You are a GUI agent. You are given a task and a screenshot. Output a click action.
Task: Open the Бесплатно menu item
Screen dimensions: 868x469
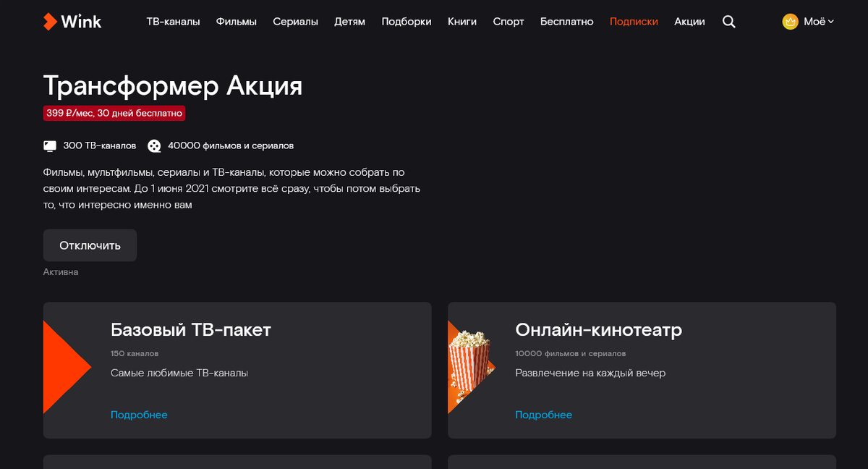coord(567,22)
